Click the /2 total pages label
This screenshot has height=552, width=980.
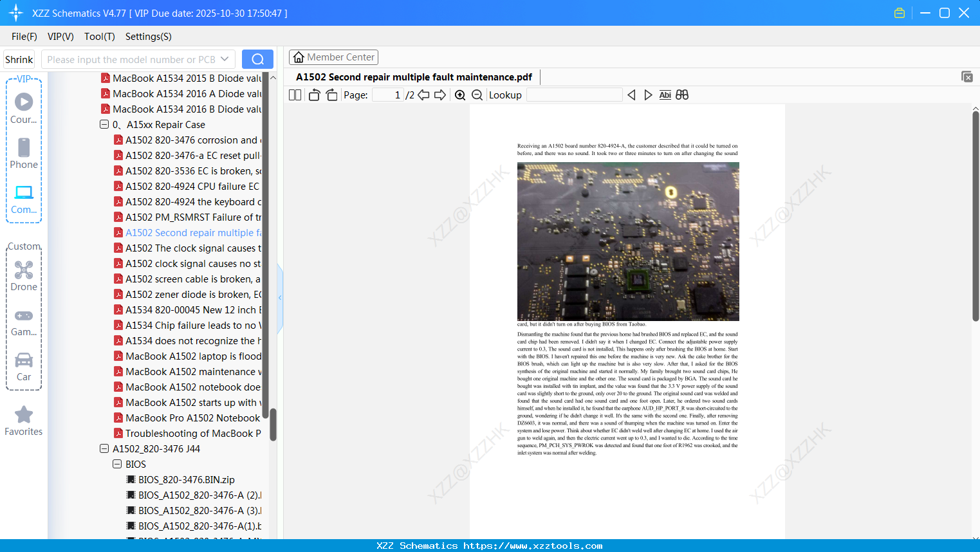pos(410,95)
